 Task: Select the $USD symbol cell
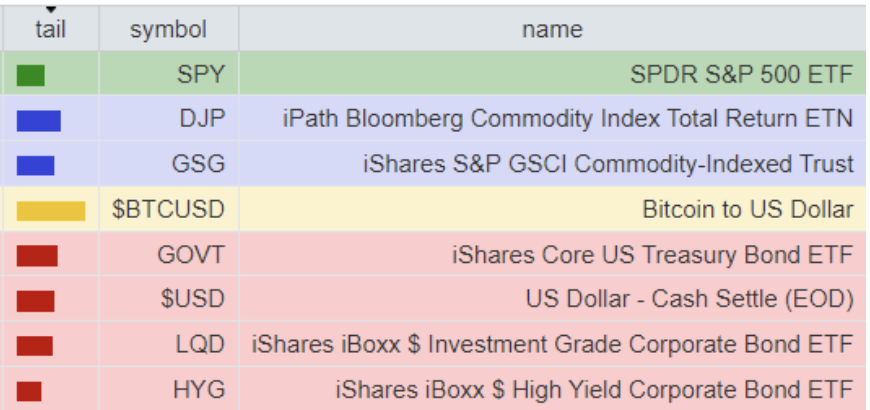point(196,300)
